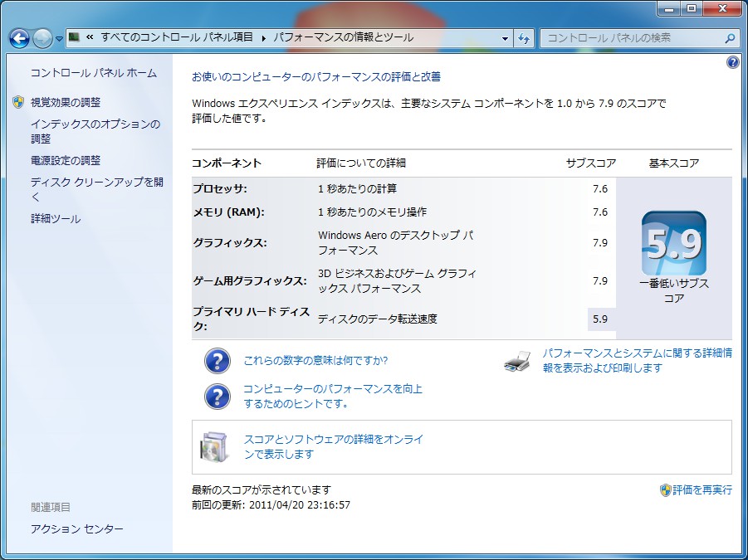Click the processor subscore 7.6
748x560 pixels.
pyautogui.click(x=600, y=188)
